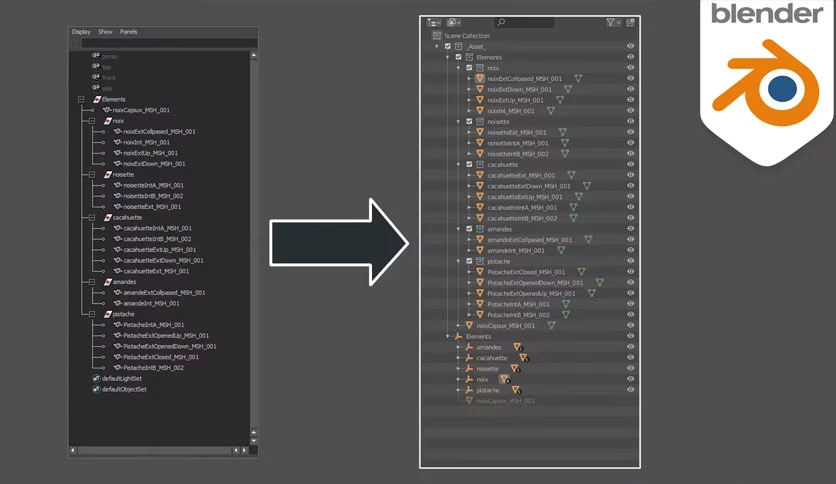Toggle the noisette collection checkbox in Blender

coord(469,122)
